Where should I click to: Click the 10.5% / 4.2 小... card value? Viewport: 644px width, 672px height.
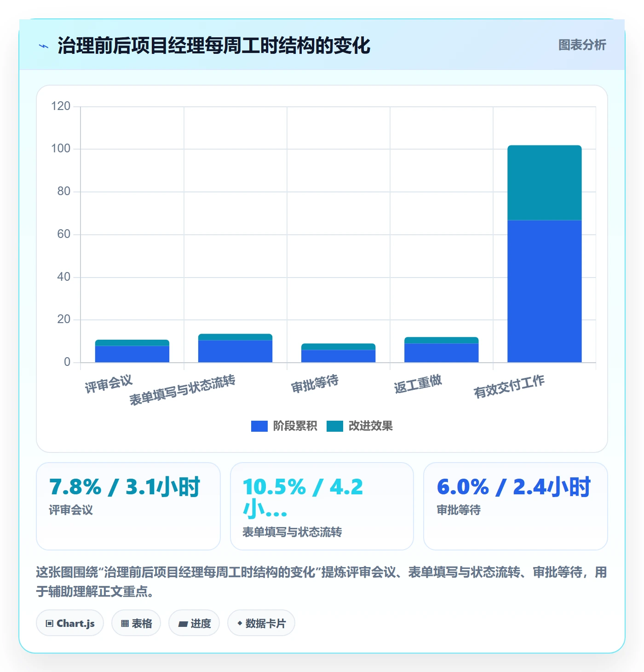(303, 498)
